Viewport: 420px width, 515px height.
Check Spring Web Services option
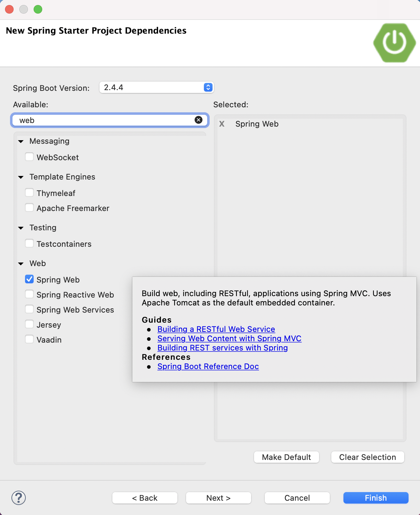click(29, 309)
